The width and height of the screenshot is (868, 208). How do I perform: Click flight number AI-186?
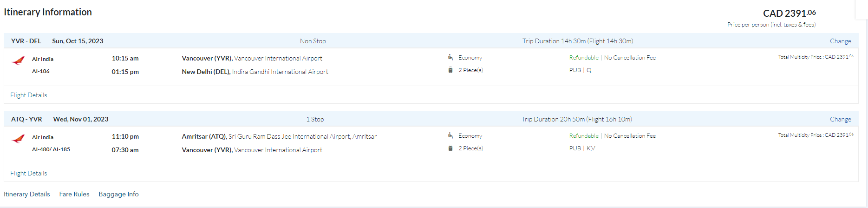(41, 71)
